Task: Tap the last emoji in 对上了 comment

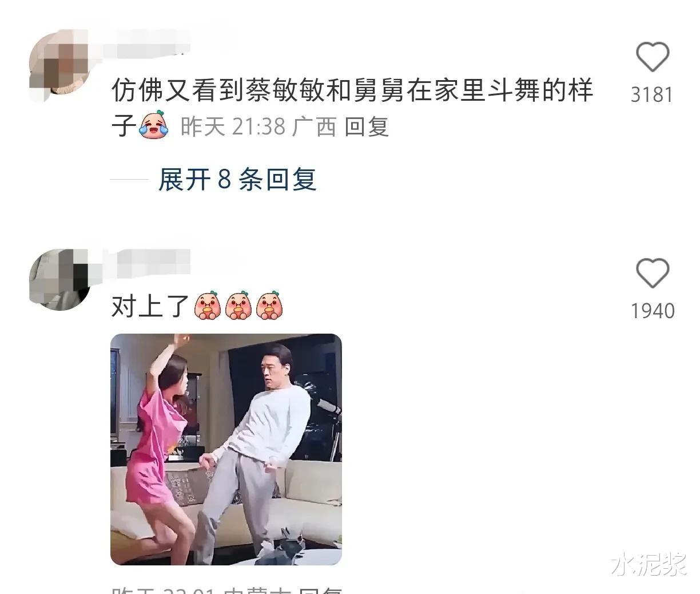Action: (x=269, y=305)
